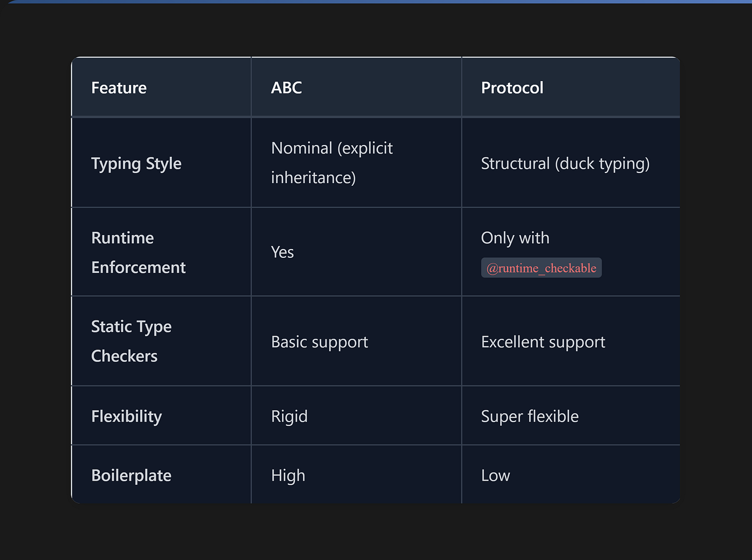
Task: Click the Excellent support cell
Action: (x=543, y=342)
